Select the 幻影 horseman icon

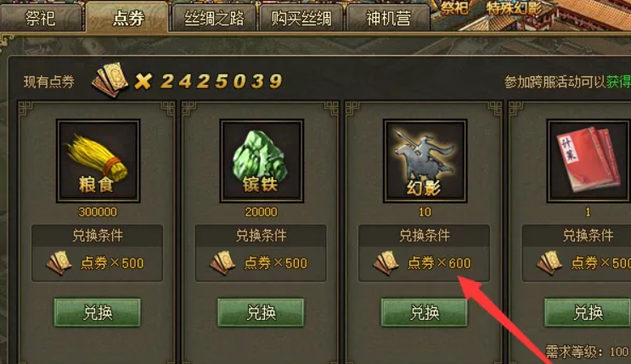coord(425,161)
